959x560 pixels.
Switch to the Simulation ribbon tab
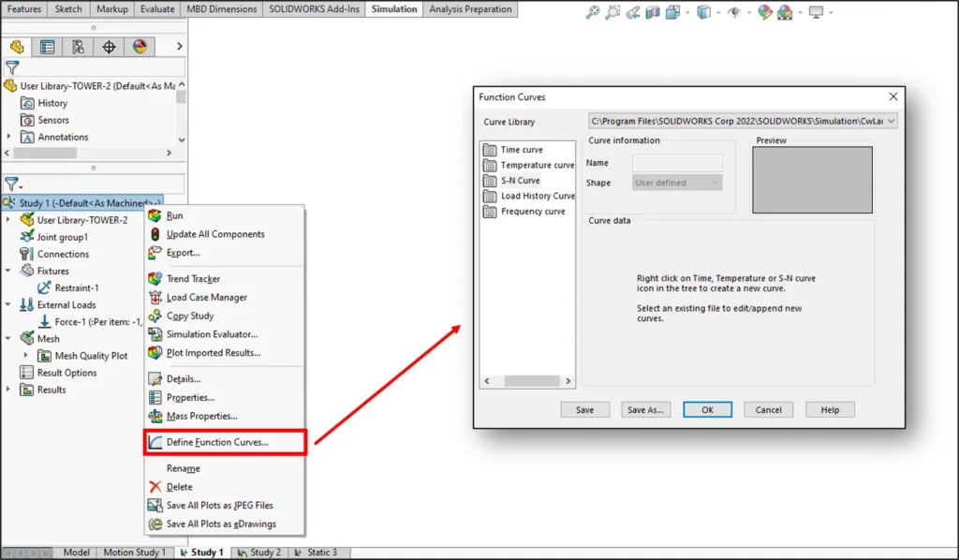pyautogui.click(x=393, y=9)
